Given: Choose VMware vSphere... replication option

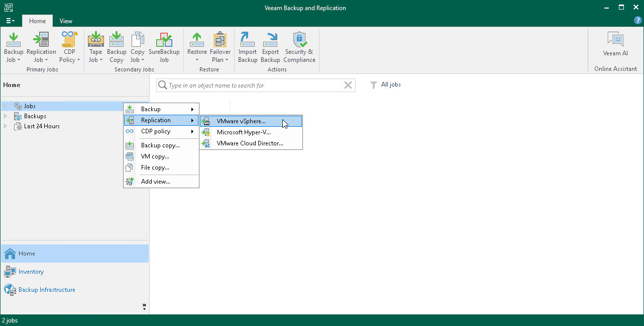Looking at the screenshot, I should pos(251,121).
